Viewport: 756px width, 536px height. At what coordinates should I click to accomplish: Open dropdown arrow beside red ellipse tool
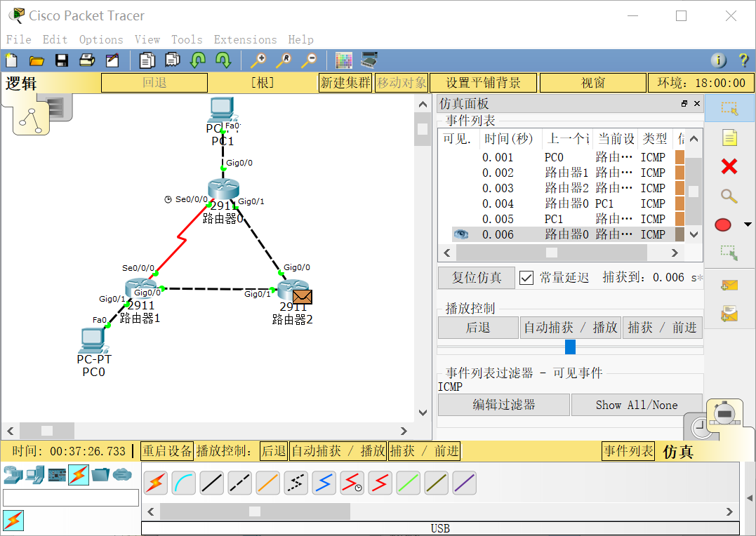[748, 225]
